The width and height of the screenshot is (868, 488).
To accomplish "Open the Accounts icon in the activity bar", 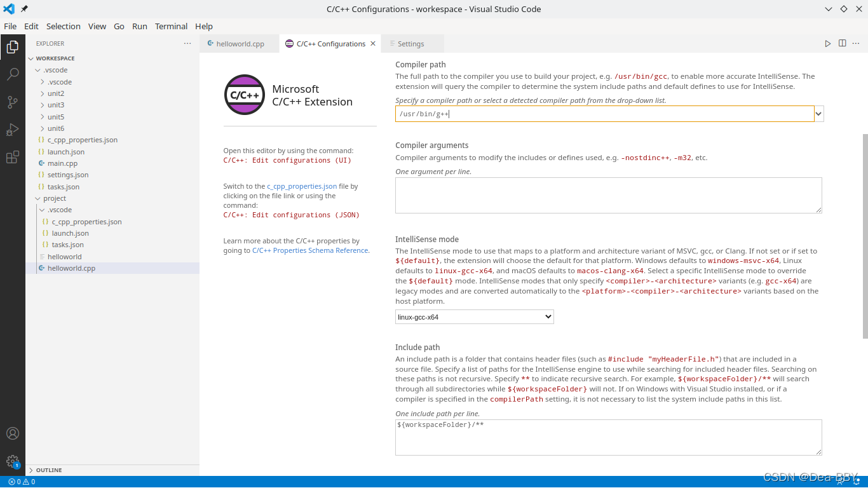I will pyautogui.click(x=13, y=433).
